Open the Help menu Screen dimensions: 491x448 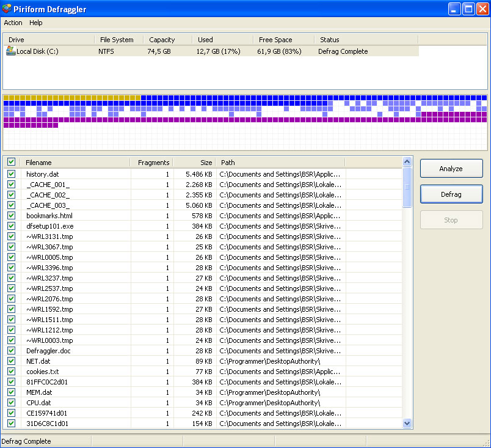(36, 23)
